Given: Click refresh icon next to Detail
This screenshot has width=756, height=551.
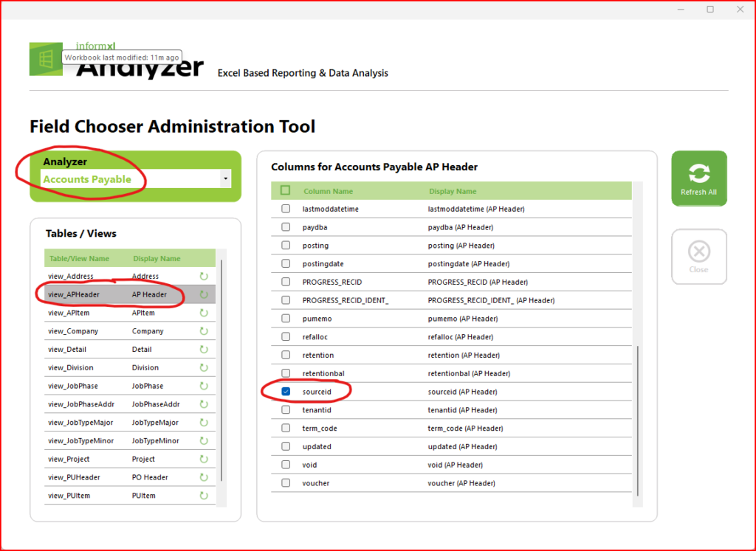Looking at the screenshot, I should tap(204, 349).
